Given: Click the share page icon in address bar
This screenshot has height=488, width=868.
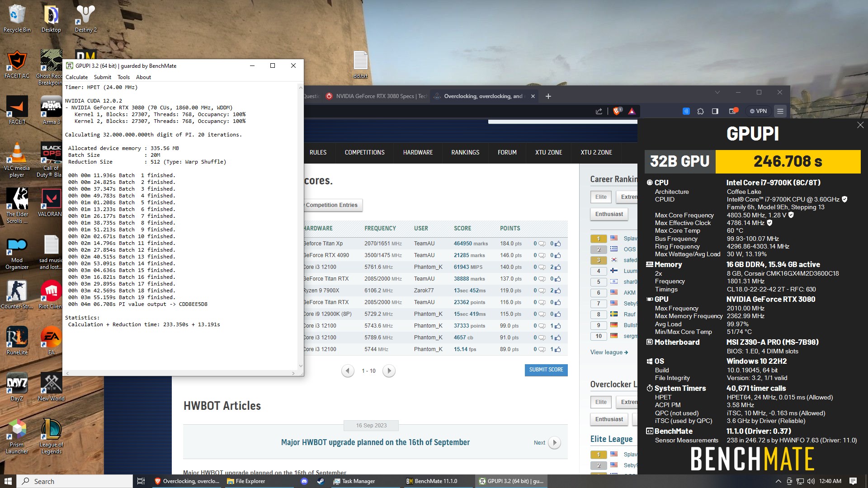Looking at the screenshot, I should [x=599, y=111].
